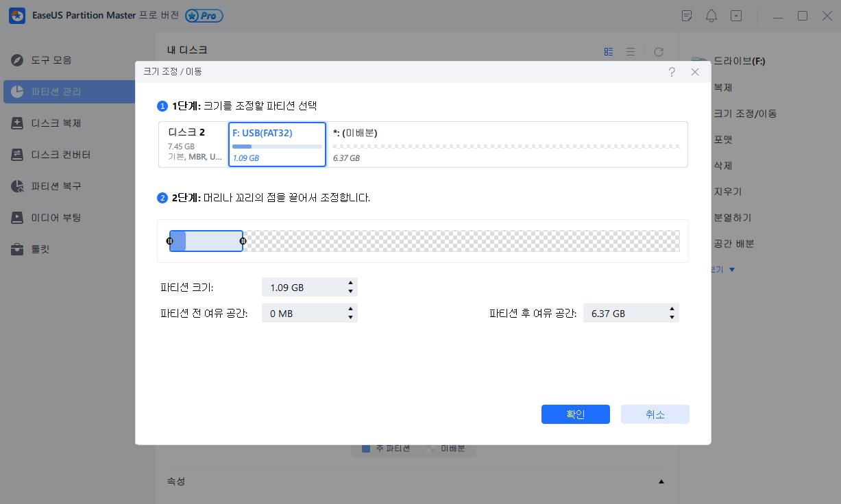Close the 크기 조정 / 이동 dialog

coord(695,72)
